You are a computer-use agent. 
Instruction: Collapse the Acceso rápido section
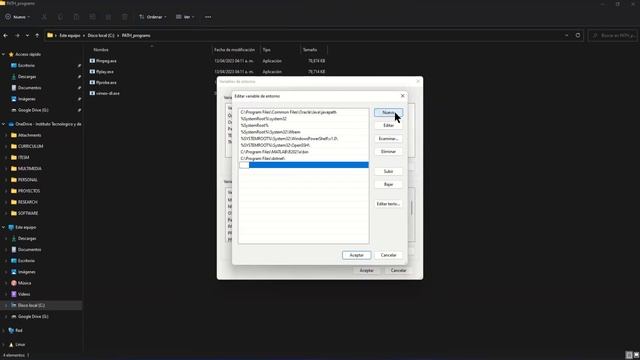pyautogui.click(x=4, y=54)
